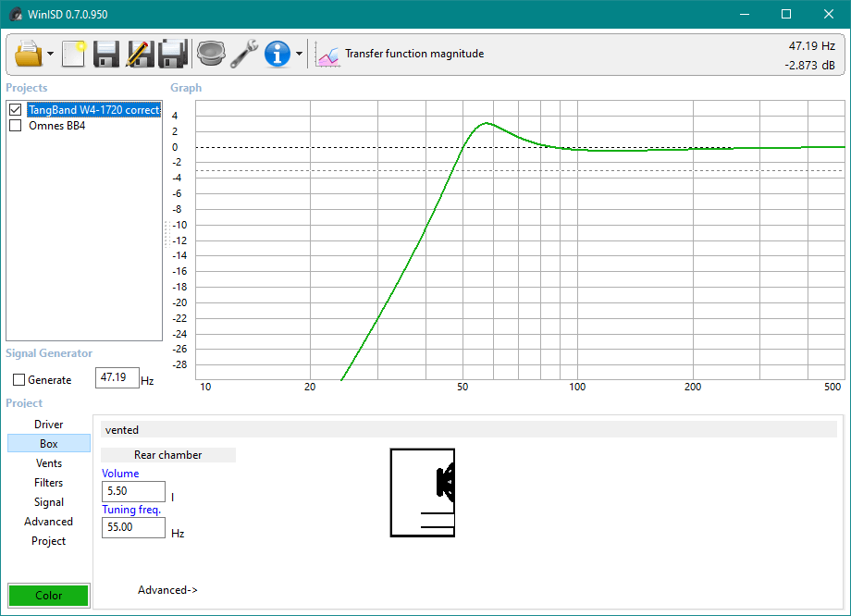851x616 pixels.
Task: Click the save all multiple floppies icon
Action: (x=173, y=54)
